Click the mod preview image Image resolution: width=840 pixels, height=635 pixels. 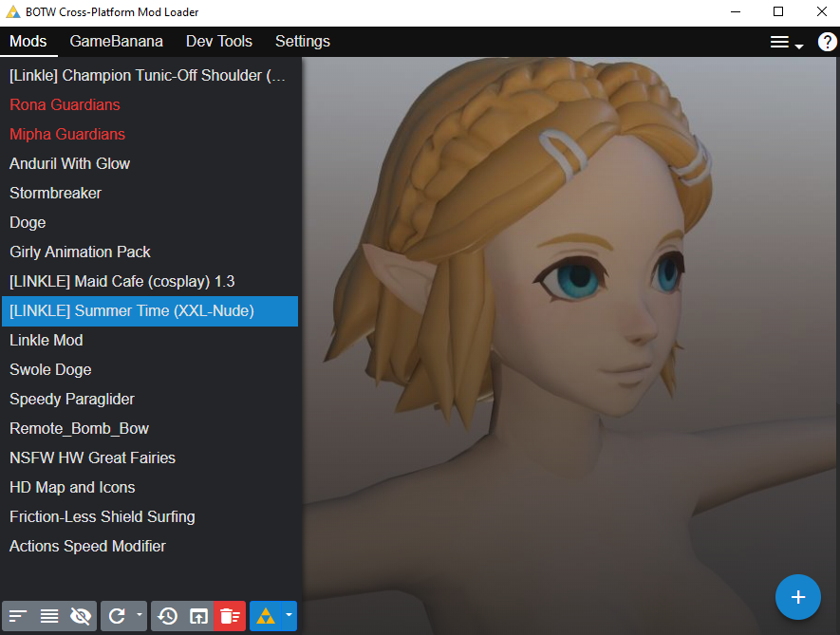pyautogui.click(x=570, y=346)
